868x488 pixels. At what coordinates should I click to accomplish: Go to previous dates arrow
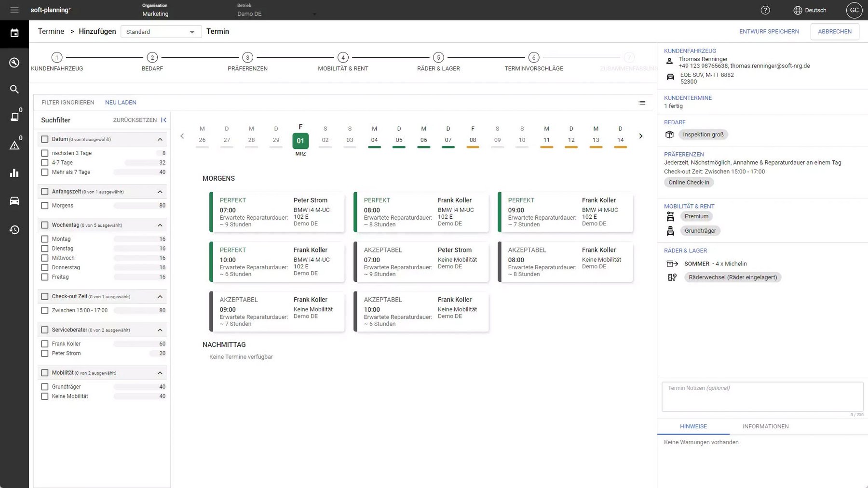click(182, 136)
